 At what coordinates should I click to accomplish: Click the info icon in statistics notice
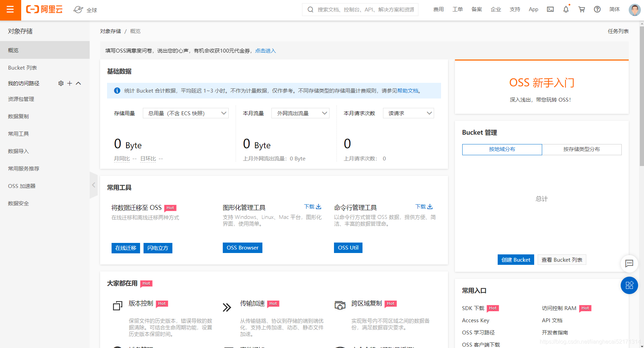117,90
